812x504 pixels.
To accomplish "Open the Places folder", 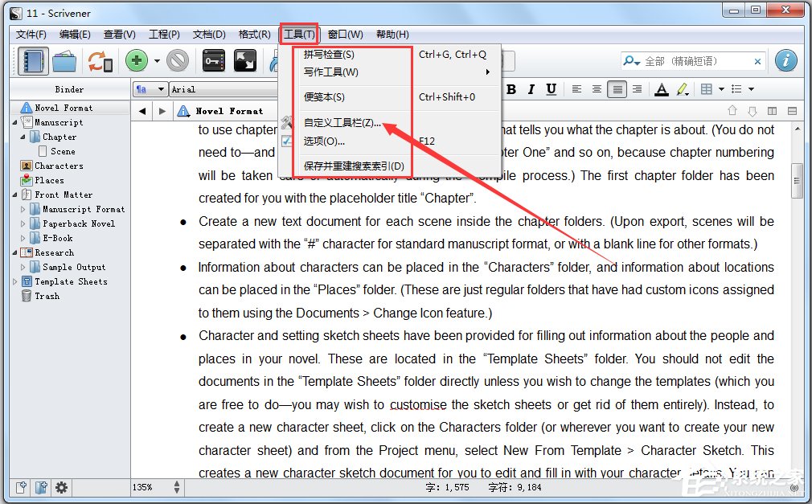I will (49, 180).
